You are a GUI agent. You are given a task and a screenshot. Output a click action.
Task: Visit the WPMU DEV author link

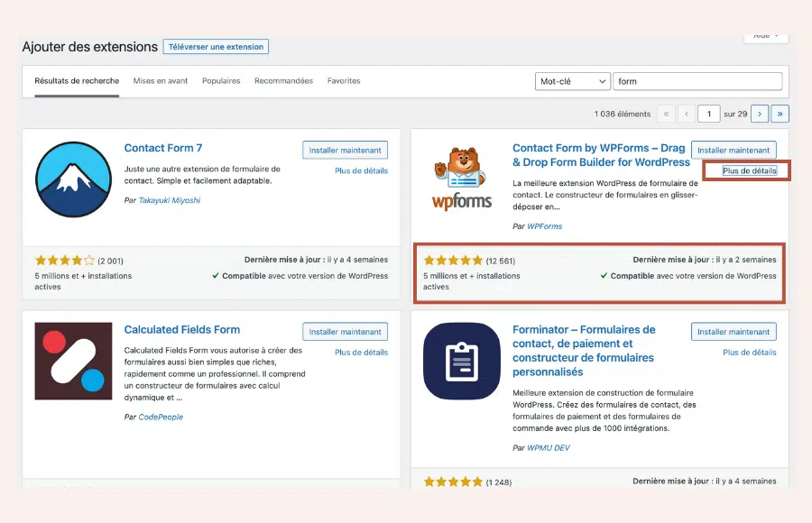coord(549,448)
